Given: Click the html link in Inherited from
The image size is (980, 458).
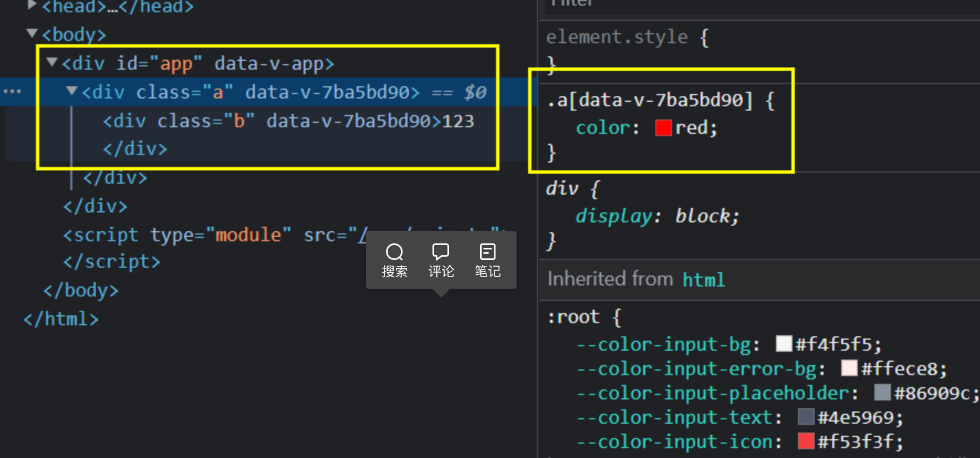Looking at the screenshot, I should (703, 280).
